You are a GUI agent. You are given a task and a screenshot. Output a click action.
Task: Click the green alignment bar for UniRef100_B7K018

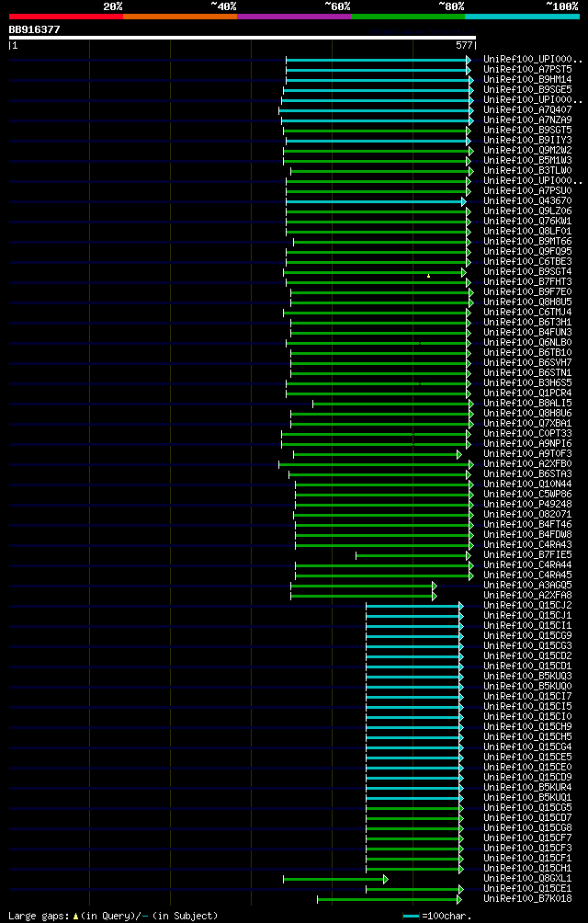pyautogui.click(x=388, y=899)
